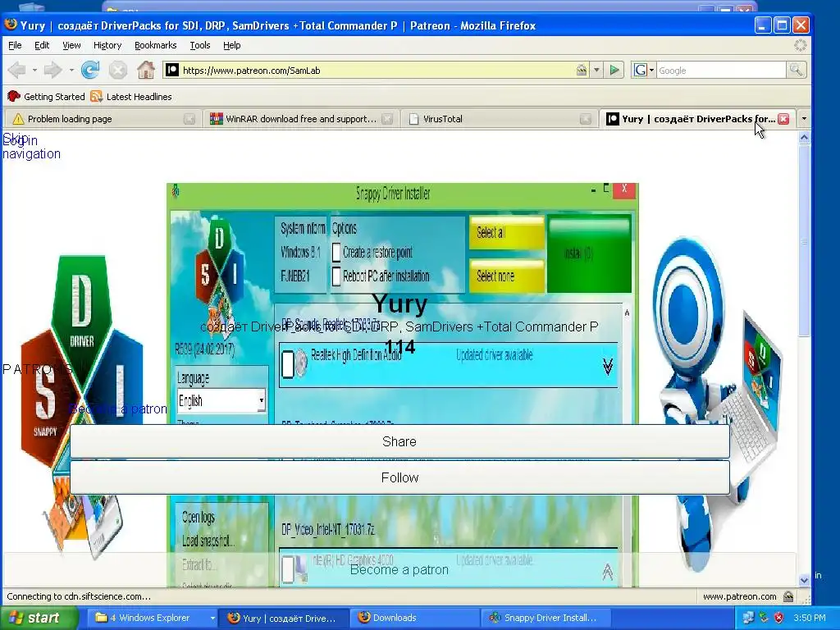Click the yellow Select all button
This screenshot has height=630, width=840.
(x=507, y=232)
